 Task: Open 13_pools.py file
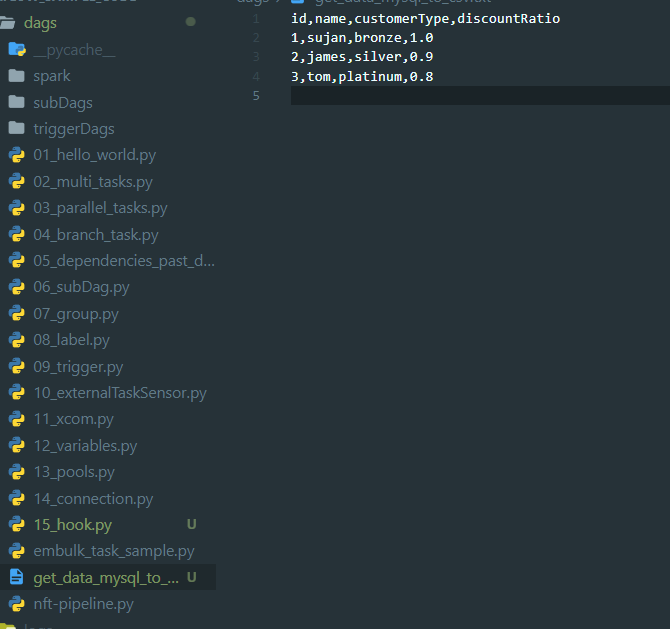(74, 472)
